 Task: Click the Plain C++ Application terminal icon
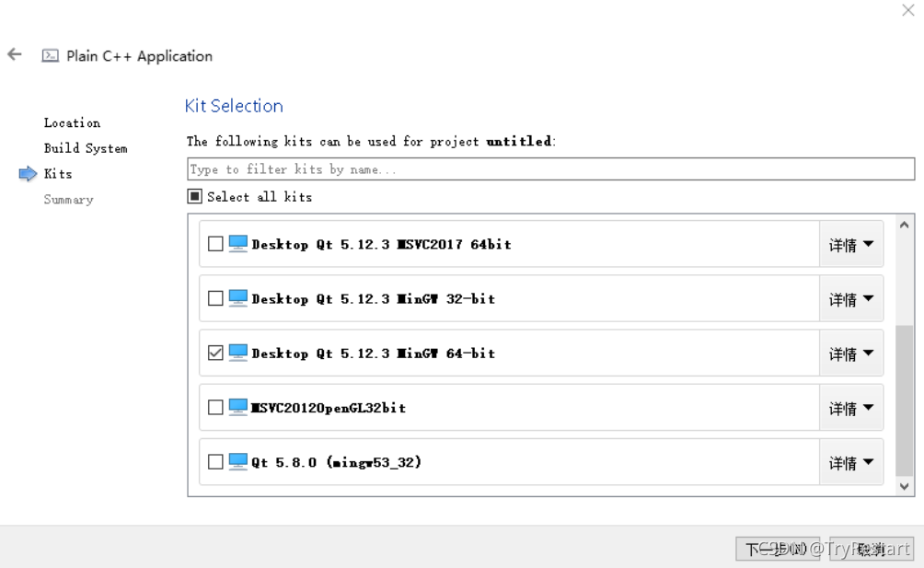pos(50,56)
